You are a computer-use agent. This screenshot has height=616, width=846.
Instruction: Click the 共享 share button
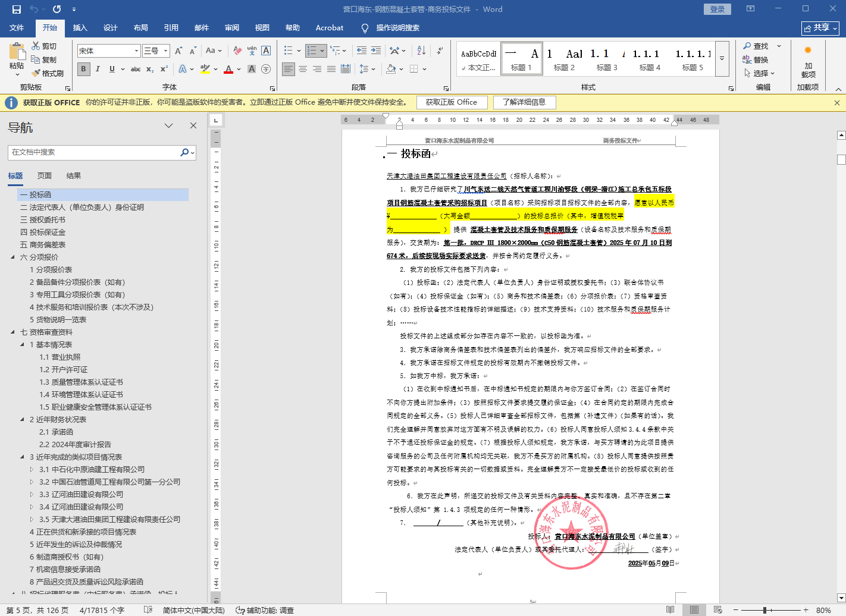pos(820,28)
